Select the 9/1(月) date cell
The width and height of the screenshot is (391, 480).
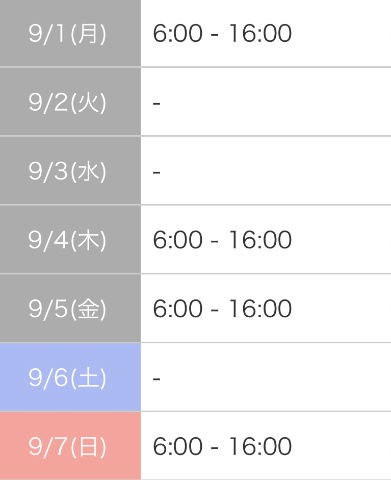[70, 33]
